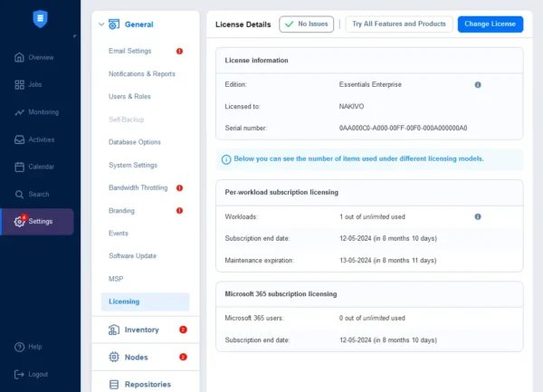The height and width of the screenshot is (392, 543).
Task: Click the NAKIVO shield logo icon
Action: click(40, 17)
